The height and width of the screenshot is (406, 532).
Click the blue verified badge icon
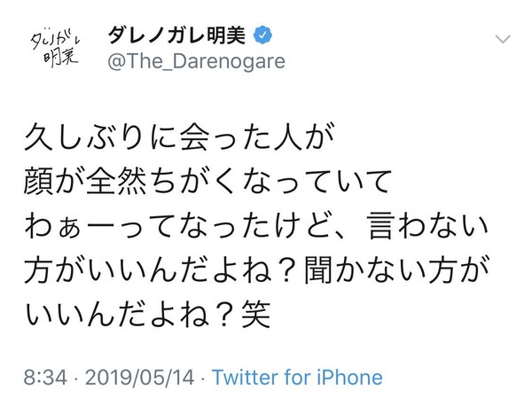(264, 36)
